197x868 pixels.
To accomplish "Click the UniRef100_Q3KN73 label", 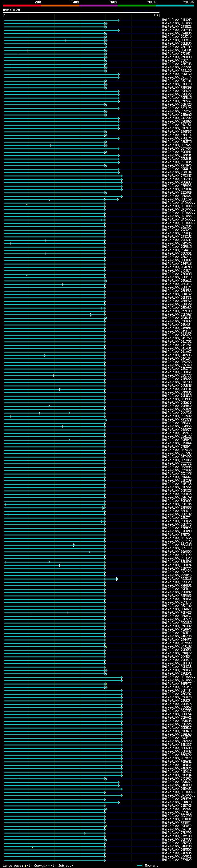I will [177, 802].
